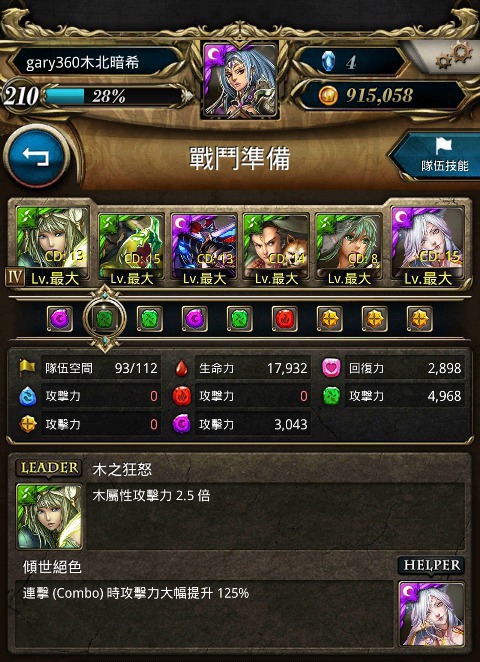480x662 pixels.
Task: Tap the player name gary360木北暗希
Action: point(83,63)
